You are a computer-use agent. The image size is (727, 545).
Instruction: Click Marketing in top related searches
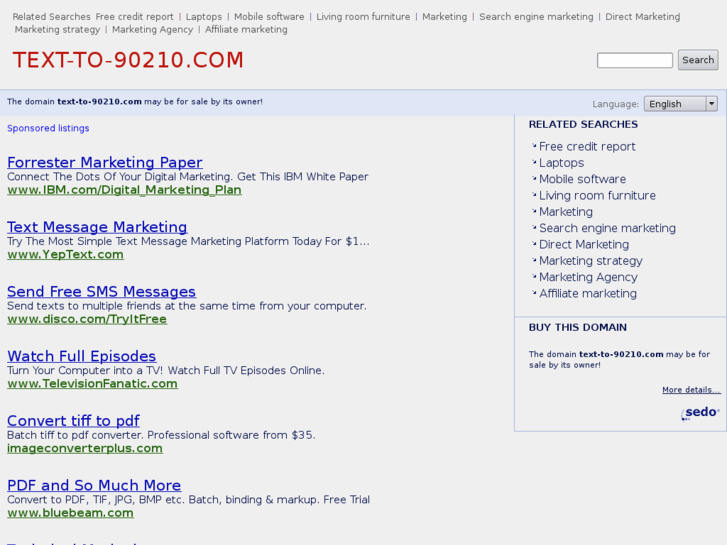(x=445, y=17)
